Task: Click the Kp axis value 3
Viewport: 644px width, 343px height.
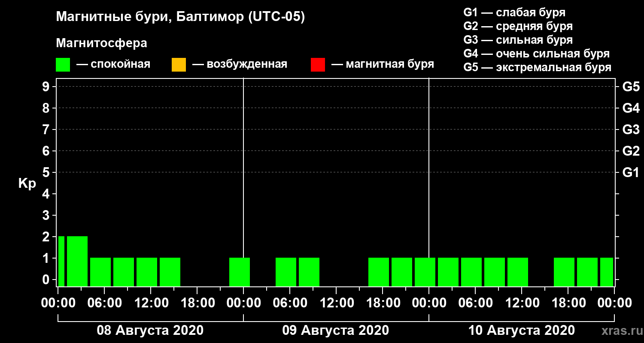Action: point(47,216)
